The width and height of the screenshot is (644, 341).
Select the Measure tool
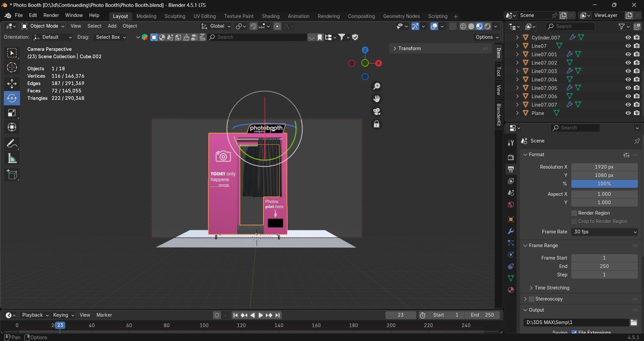pyautogui.click(x=12, y=159)
